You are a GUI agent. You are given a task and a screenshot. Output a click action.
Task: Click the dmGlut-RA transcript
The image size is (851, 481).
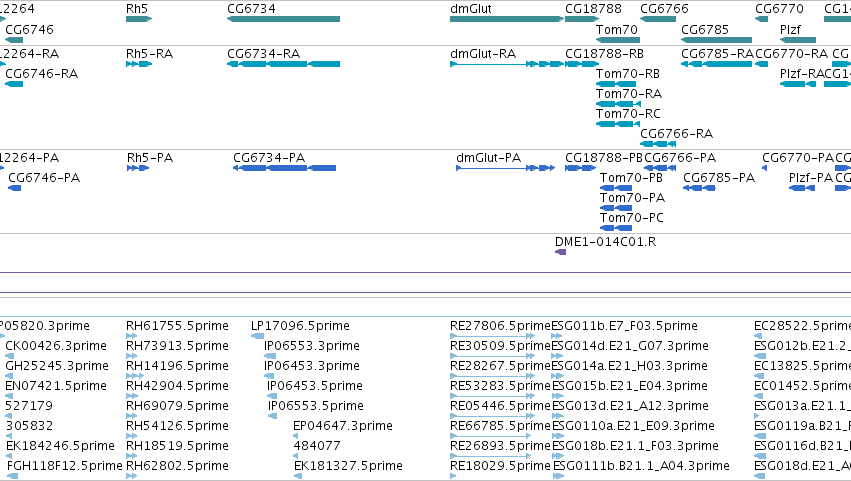click(x=507, y=64)
